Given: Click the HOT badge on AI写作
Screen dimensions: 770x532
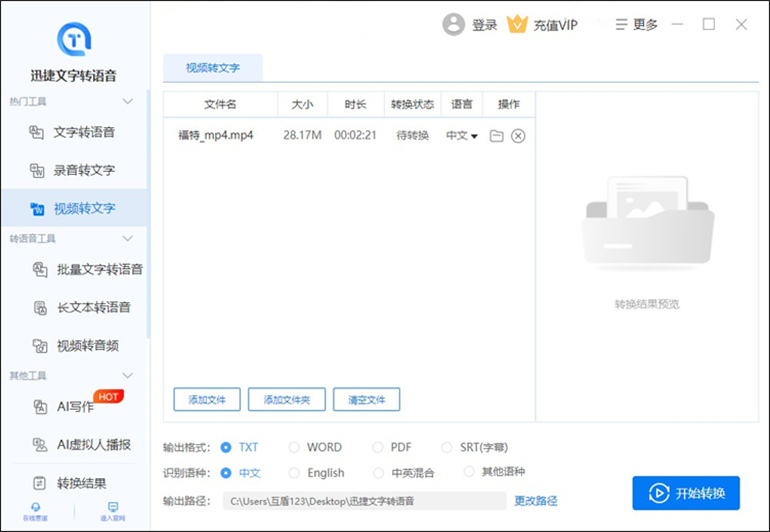Looking at the screenshot, I should [x=108, y=396].
